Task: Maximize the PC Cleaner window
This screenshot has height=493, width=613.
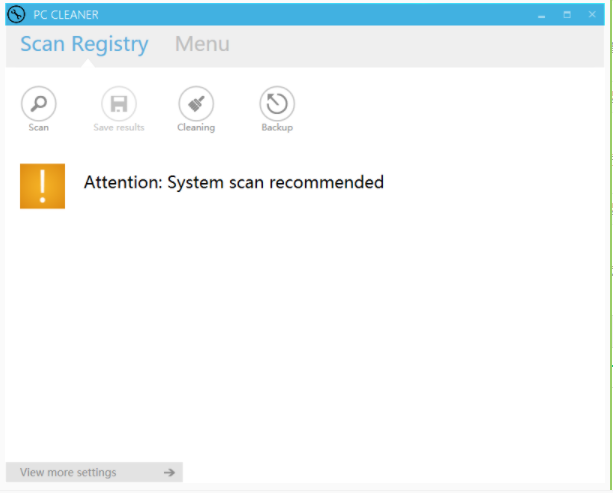Action: (567, 15)
